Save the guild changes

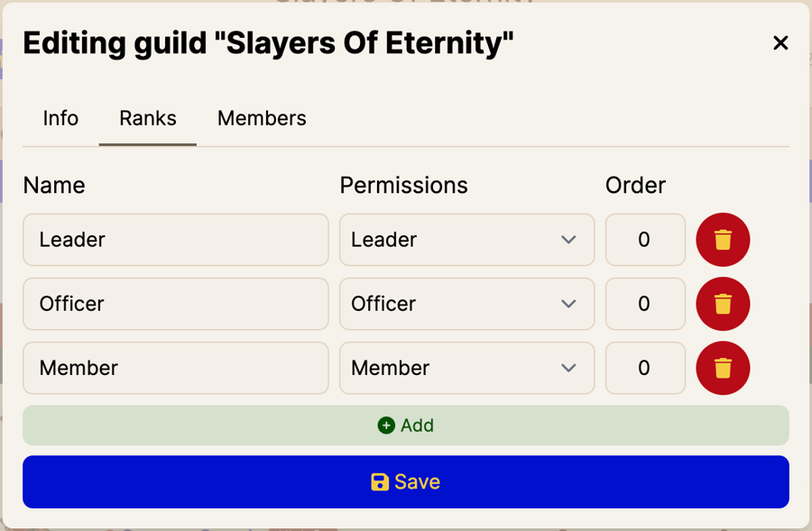coord(406,482)
